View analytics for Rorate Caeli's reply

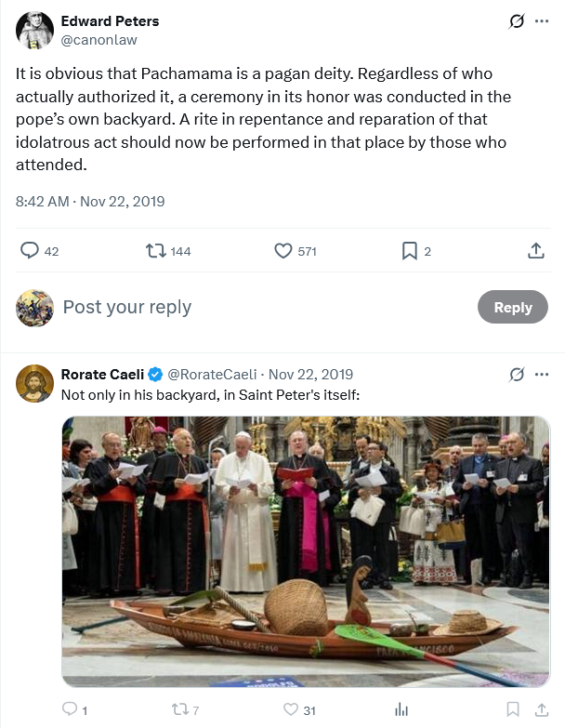coord(401,709)
